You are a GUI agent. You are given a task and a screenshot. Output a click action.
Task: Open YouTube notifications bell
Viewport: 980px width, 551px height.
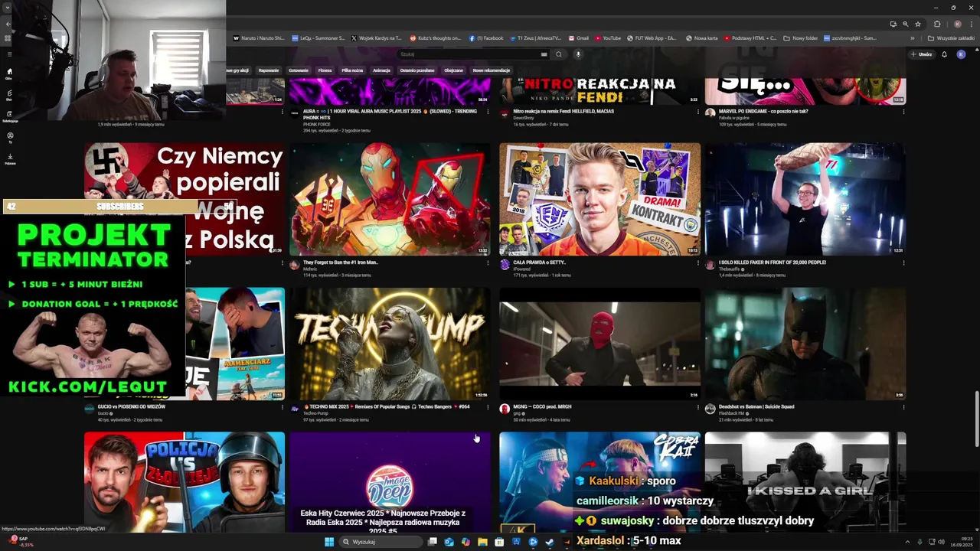(944, 54)
